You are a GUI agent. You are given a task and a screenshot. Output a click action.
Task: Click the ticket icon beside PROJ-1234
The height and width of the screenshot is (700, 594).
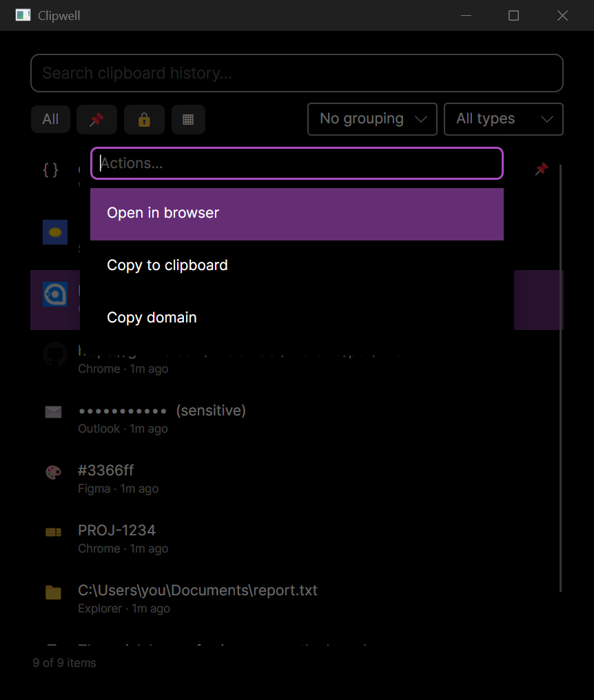(x=53, y=532)
